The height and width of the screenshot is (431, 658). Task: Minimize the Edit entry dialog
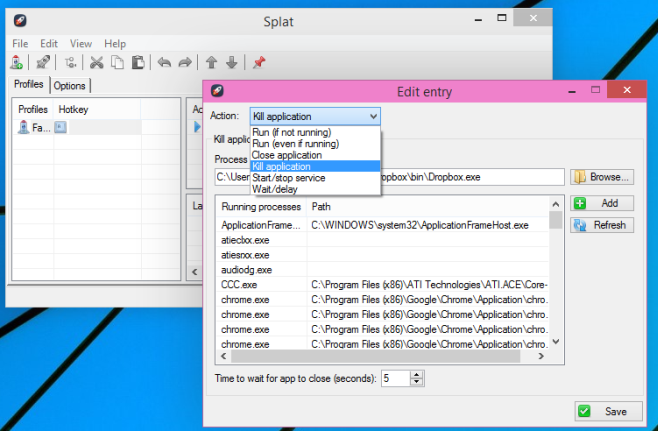[x=572, y=91]
